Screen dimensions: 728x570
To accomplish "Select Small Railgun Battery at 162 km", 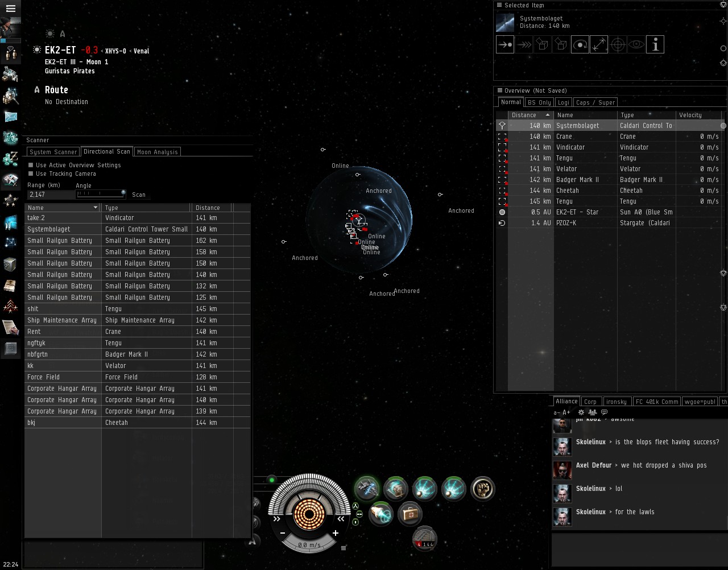I will [138, 241].
